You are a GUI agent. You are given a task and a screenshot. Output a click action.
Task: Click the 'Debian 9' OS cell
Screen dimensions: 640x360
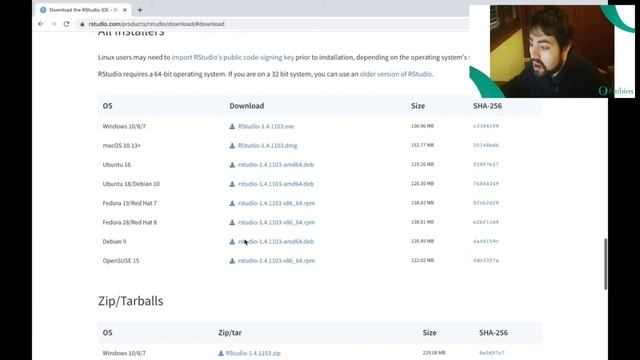pyautogui.click(x=114, y=242)
